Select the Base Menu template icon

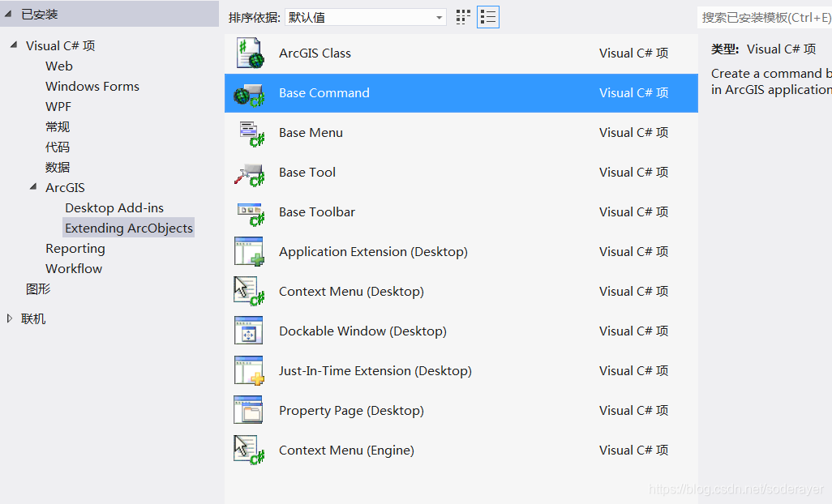click(250, 133)
